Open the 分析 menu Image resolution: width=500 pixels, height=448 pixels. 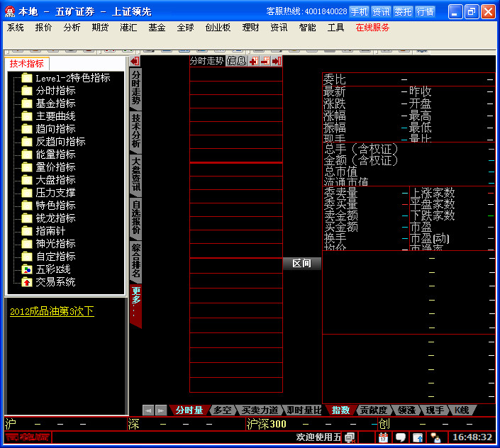point(72,28)
